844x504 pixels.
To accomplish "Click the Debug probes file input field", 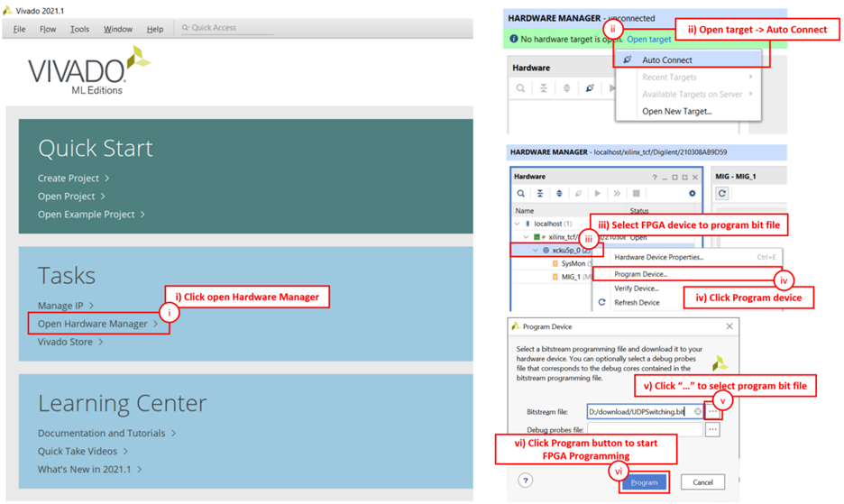I will coord(645,430).
